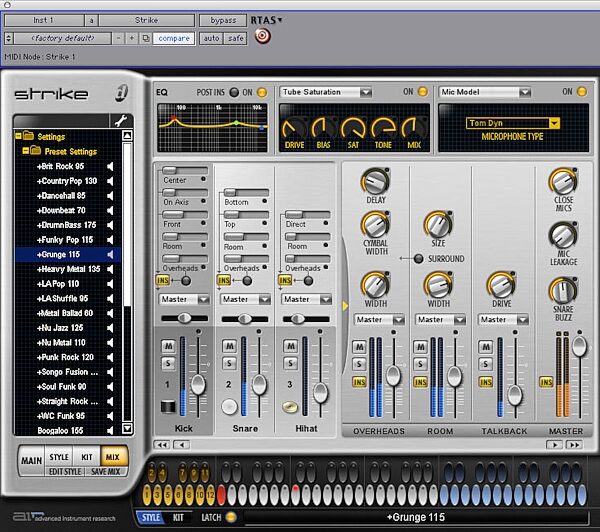Preview Grunge 115 speaker icon

click(x=110, y=255)
